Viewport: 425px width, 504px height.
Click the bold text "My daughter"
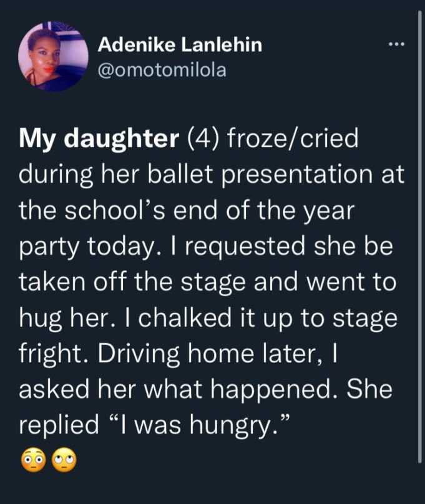[99, 140]
